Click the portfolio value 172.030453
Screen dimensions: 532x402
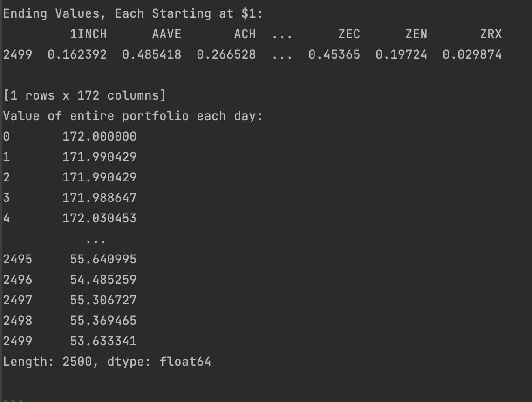(99, 218)
